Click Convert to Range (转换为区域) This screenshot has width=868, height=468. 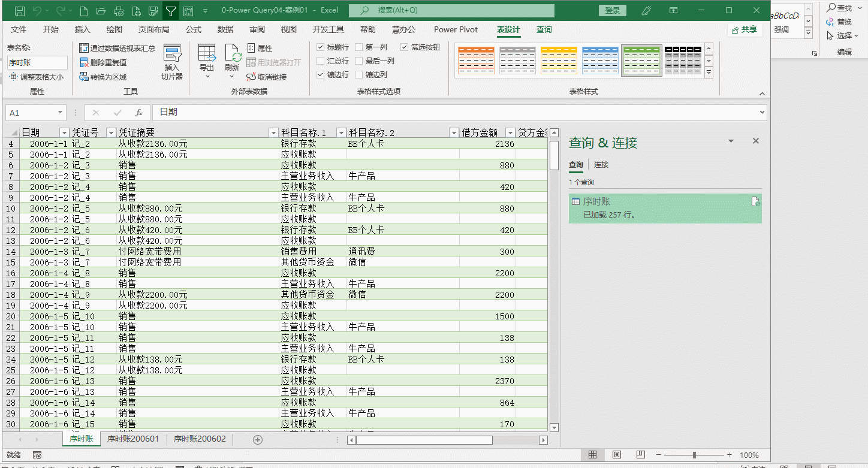pos(103,77)
